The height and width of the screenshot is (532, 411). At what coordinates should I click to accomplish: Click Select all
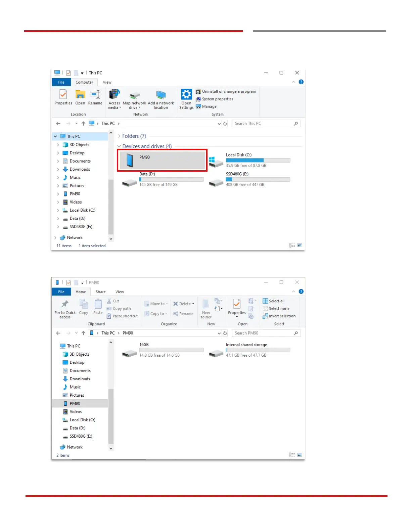tap(274, 301)
